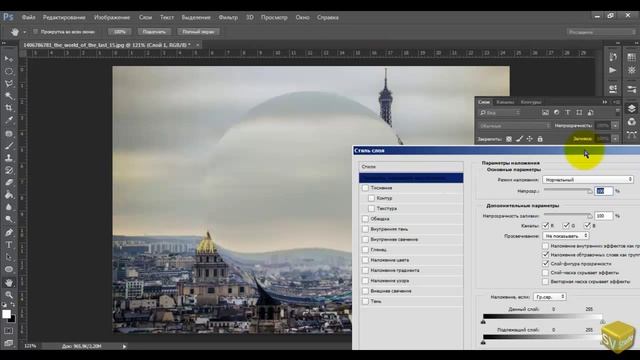
Task: Open status bar info arrow
Action: coord(124,347)
